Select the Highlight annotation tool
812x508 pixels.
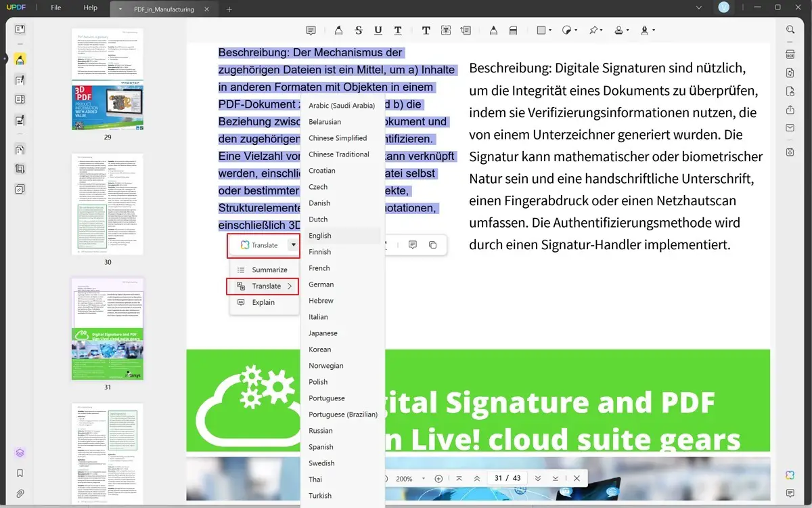338,30
